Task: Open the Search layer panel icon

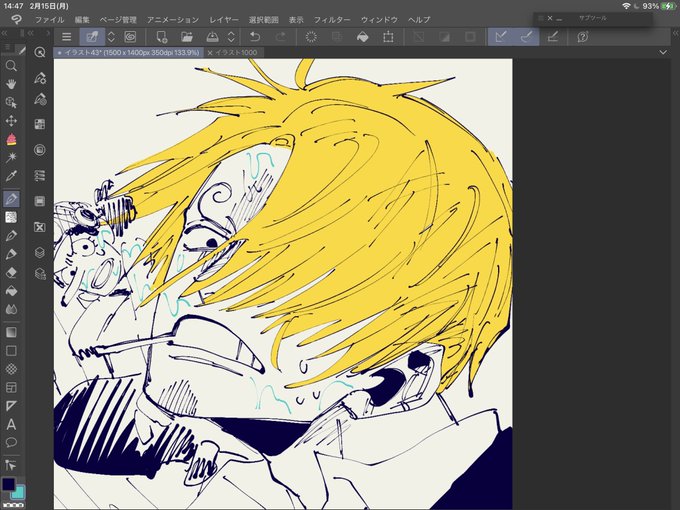Action: [40, 274]
